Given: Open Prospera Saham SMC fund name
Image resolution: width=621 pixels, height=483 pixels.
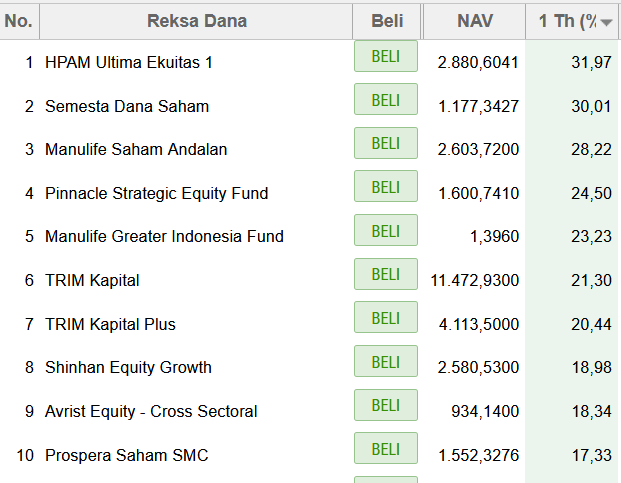Looking at the screenshot, I should tap(126, 455).
